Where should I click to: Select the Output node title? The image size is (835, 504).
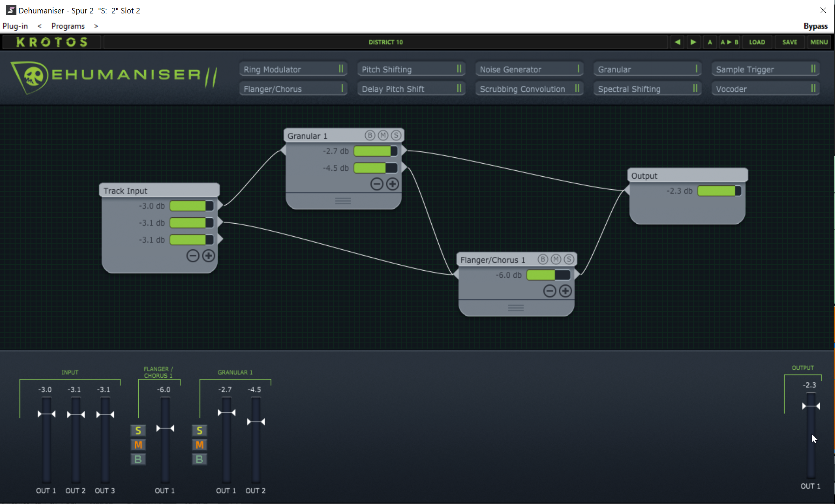pyautogui.click(x=687, y=176)
